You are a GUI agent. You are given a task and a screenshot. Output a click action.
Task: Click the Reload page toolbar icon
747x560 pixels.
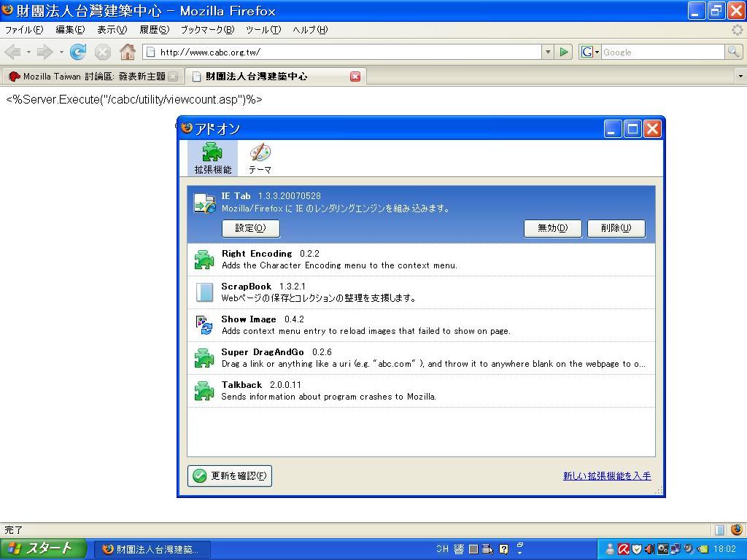(78, 52)
